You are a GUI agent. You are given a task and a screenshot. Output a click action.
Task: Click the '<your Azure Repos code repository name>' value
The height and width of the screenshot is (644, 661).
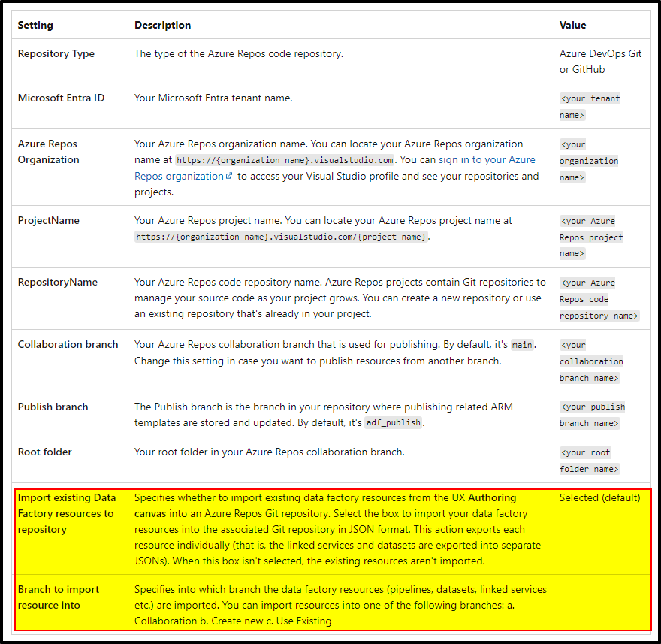pos(599,299)
